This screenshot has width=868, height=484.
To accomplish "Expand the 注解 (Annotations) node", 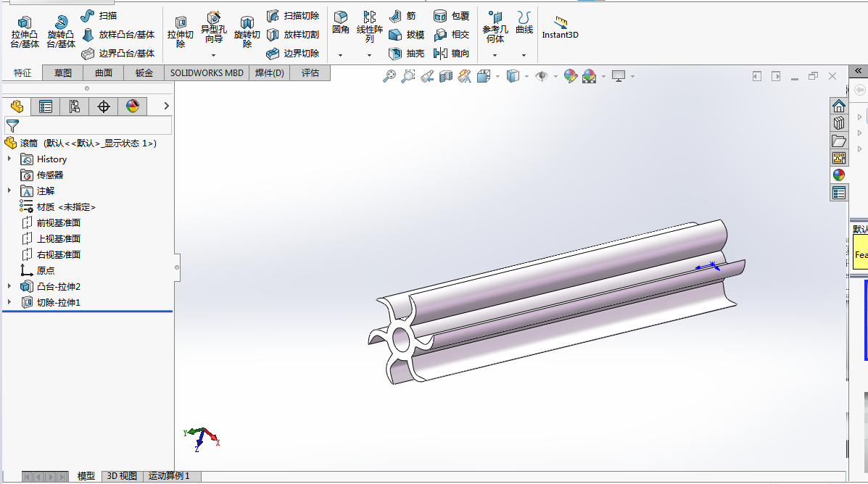I will (9, 191).
